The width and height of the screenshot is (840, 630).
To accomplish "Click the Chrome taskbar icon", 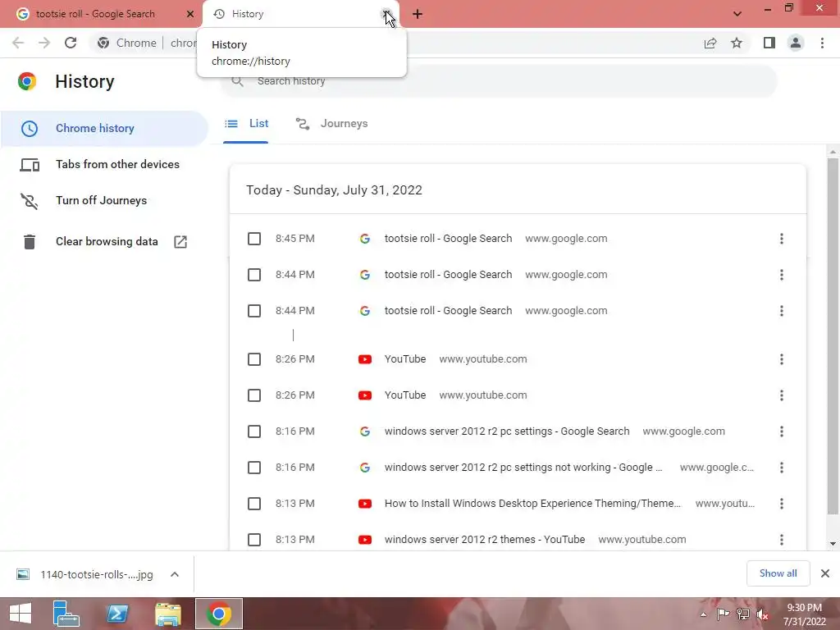I will [x=218, y=614].
